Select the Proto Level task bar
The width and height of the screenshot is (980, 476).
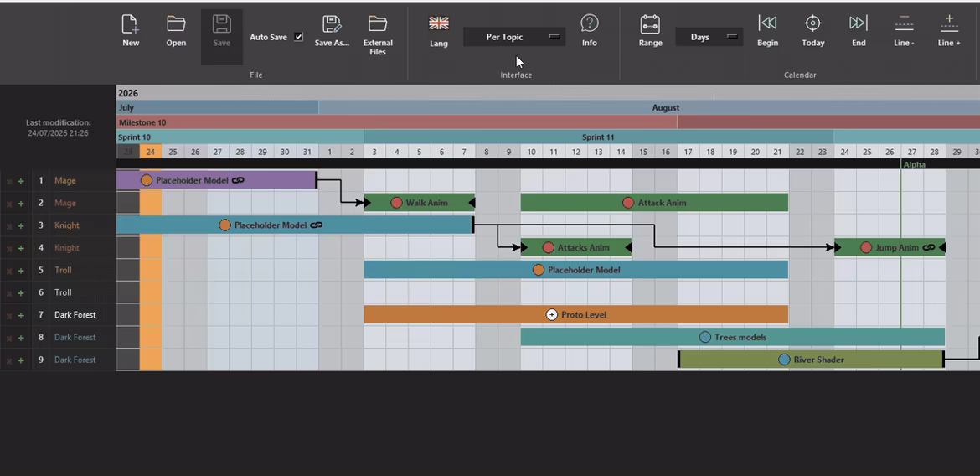point(576,314)
